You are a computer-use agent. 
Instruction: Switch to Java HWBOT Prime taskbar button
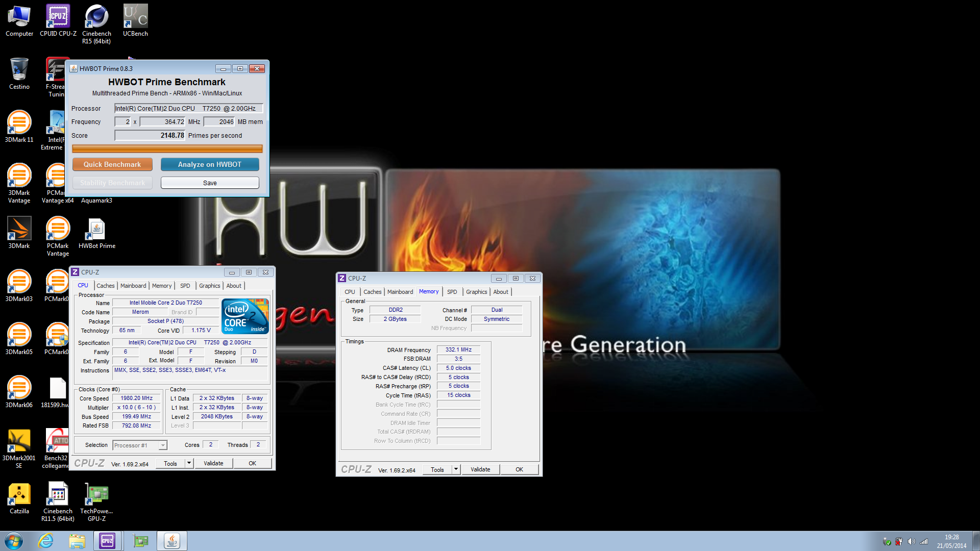tap(172, 541)
